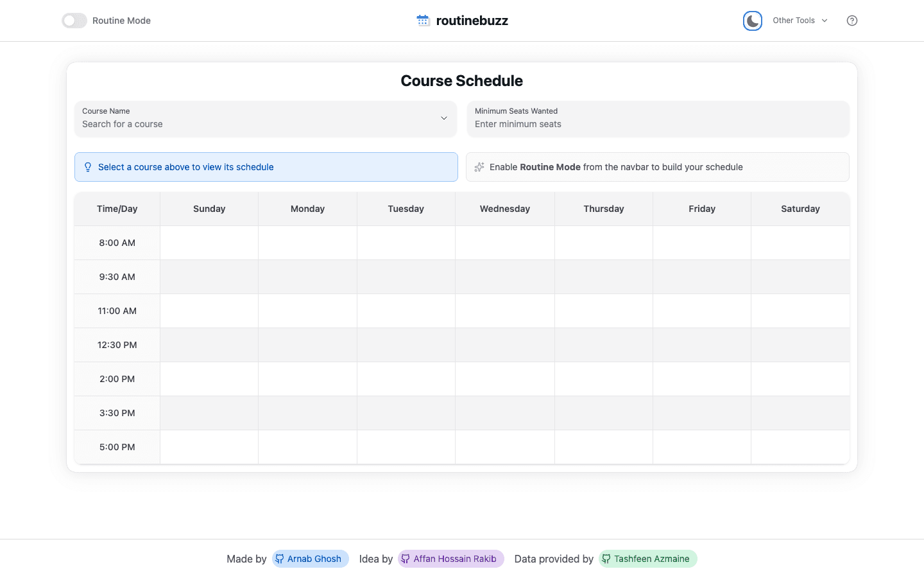Open Arnab Ghosh GitHub link
This screenshot has height=578, width=924.
[314, 559]
